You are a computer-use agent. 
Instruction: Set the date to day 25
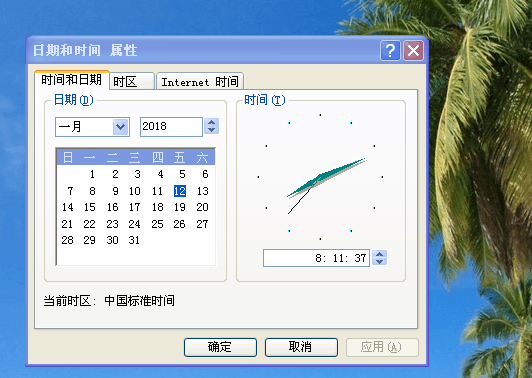pos(157,224)
